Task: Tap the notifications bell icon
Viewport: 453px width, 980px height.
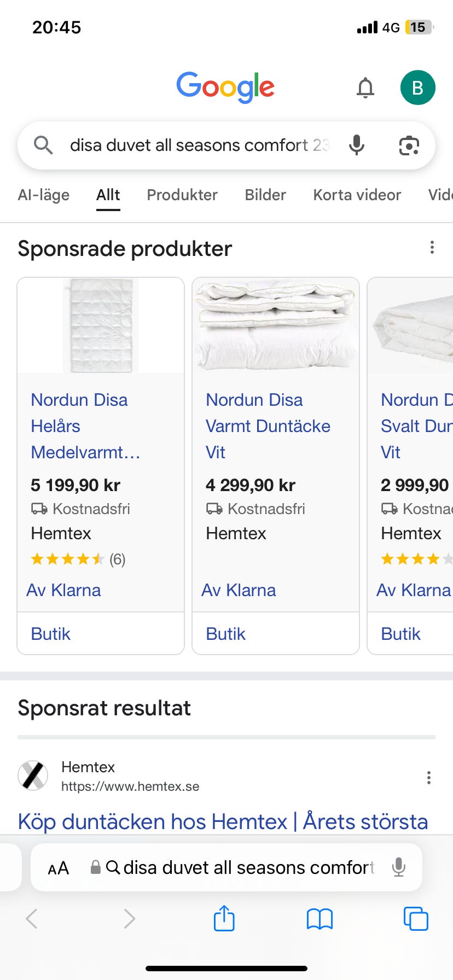Action: pyautogui.click(x=365, y=87)
